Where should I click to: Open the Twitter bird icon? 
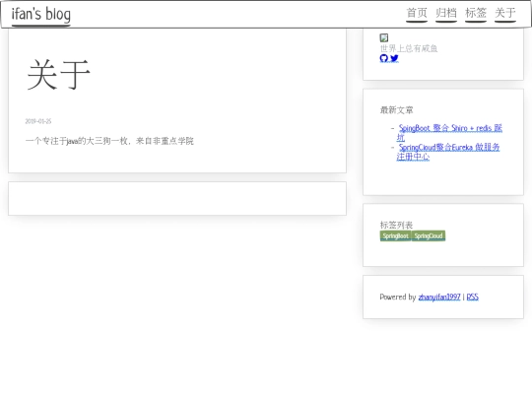(x=394, y=58)
